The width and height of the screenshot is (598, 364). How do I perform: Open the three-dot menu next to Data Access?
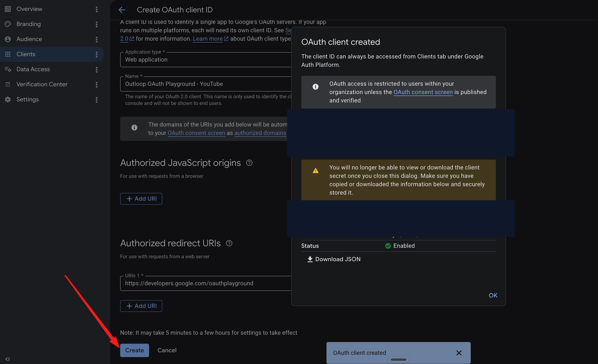(97, 70)
